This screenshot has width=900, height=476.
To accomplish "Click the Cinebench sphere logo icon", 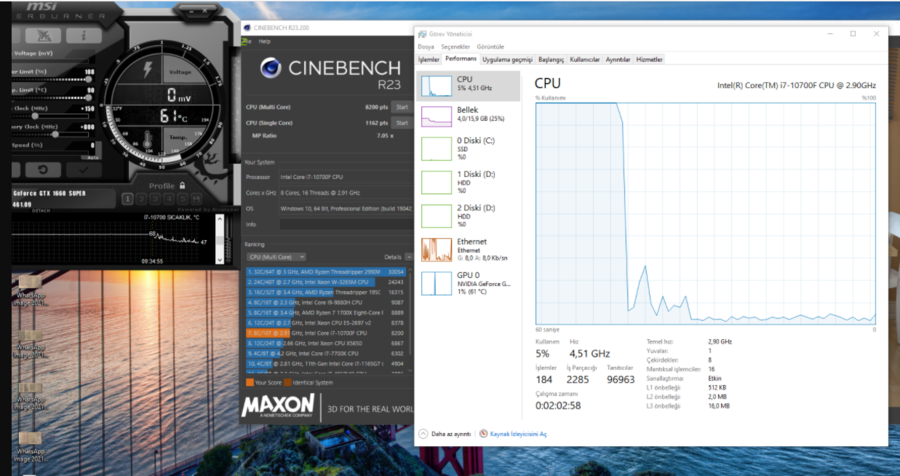I will (270, 68).
